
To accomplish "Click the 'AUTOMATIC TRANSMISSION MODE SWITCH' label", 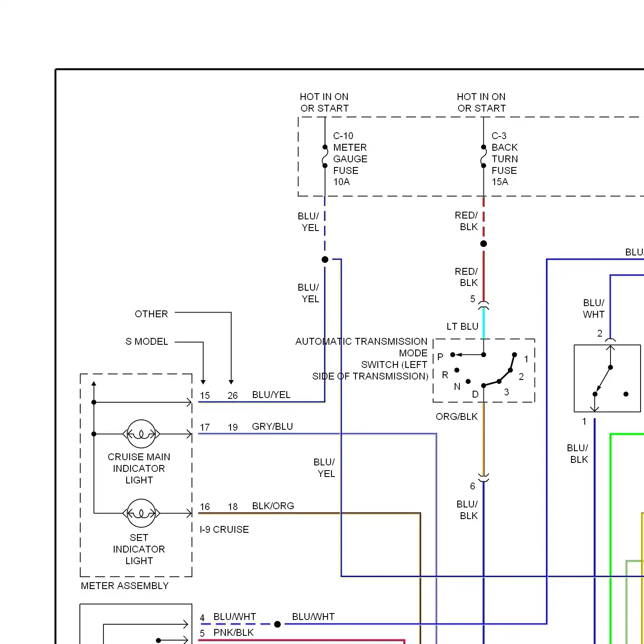I will pos(361,358).
